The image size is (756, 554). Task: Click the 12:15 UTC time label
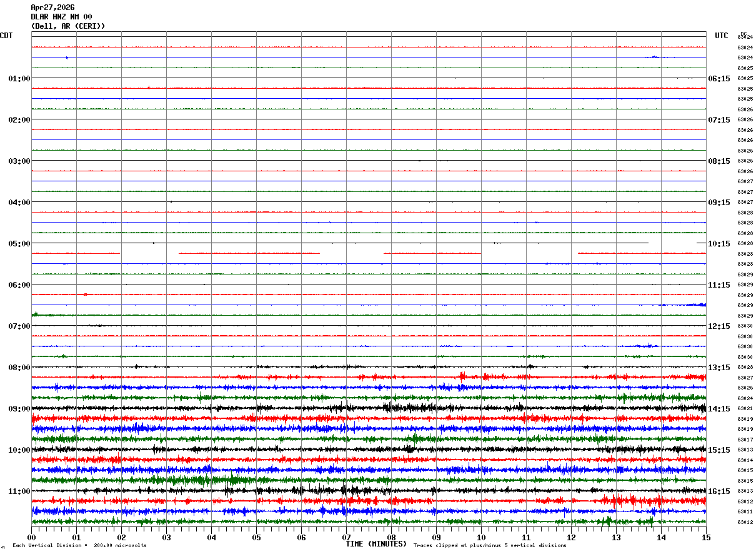(719, 326)
